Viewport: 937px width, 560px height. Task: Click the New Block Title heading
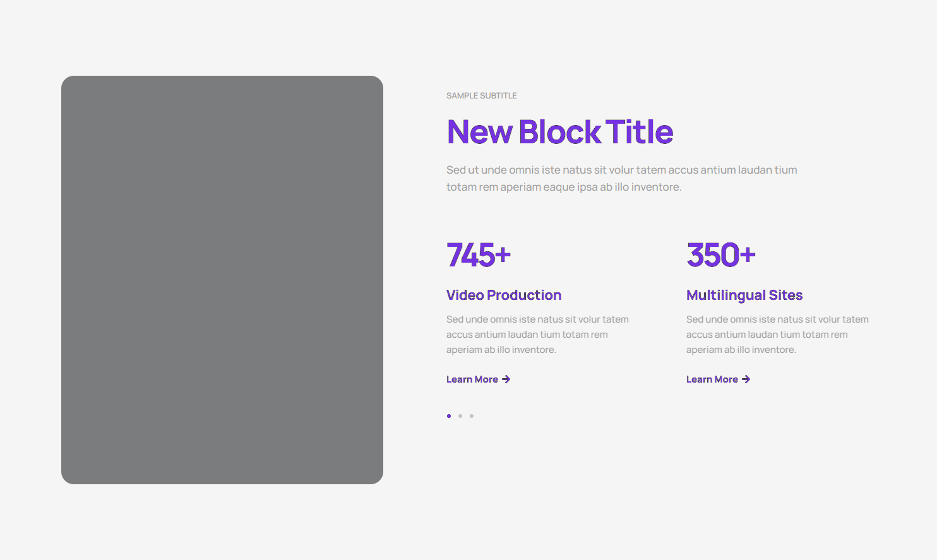[559, 132]
